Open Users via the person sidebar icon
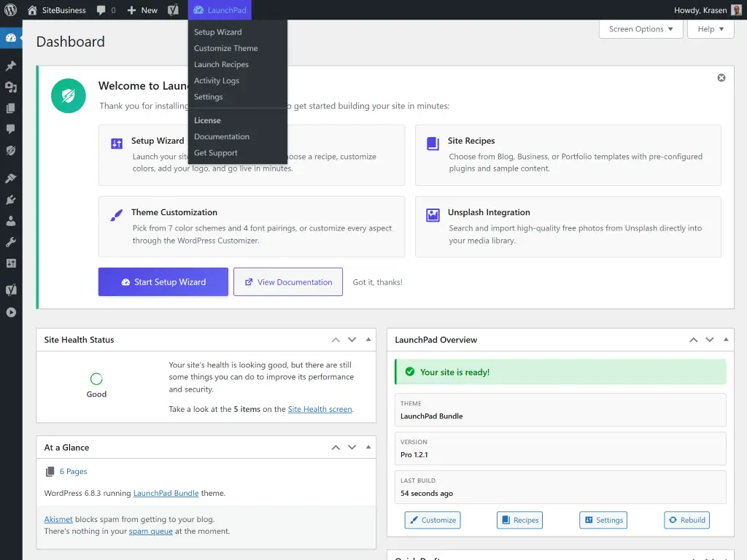The height and width of the screenshot is (560, 747). pos(11,220)
